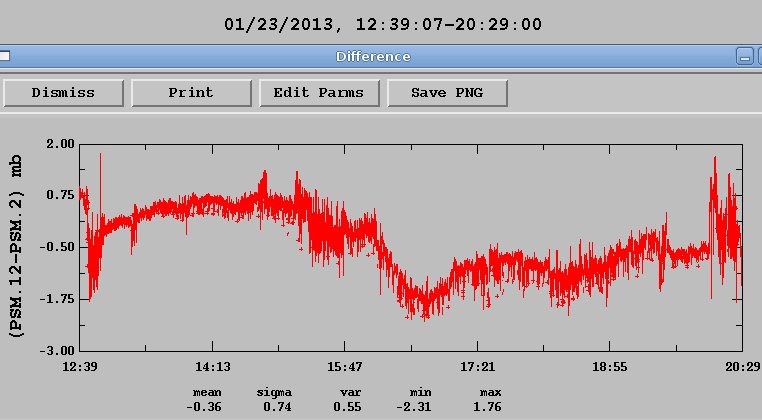Click the mean statistics label
Viewport: 762px width, 420px height.
coord(207,392)
